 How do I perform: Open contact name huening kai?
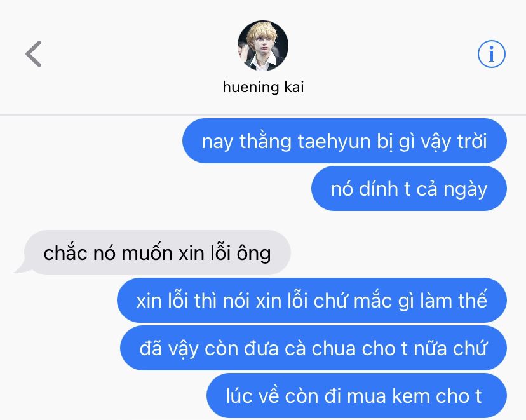(264, 87)
